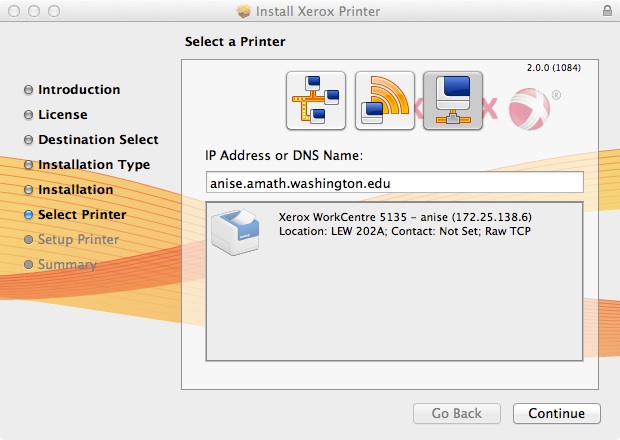The height and width of the screenshot is (440, 620).
Task: Click the IP Address or DNS Name label
Action: tap(284, 155)
